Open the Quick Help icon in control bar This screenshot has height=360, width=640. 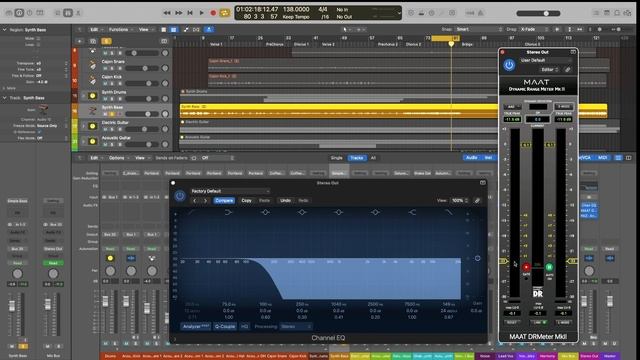click(x=29, y=13)
